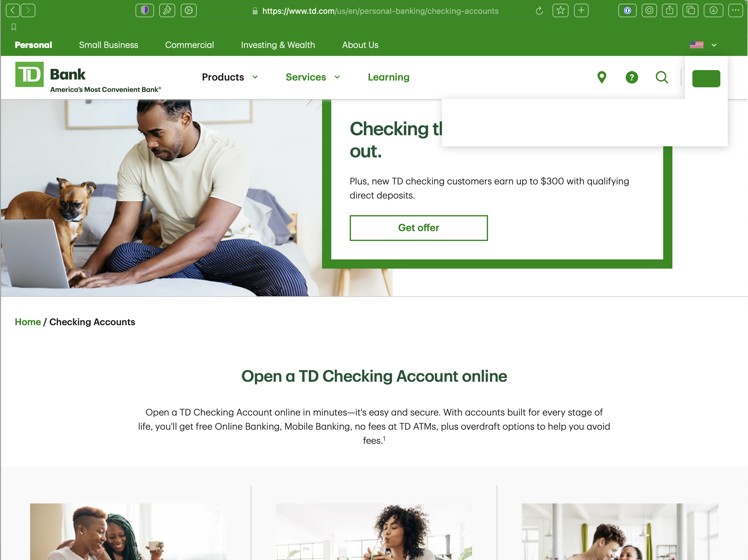Click the Get offer button
This screenshot has height=560, width=748.
(419, 228)
